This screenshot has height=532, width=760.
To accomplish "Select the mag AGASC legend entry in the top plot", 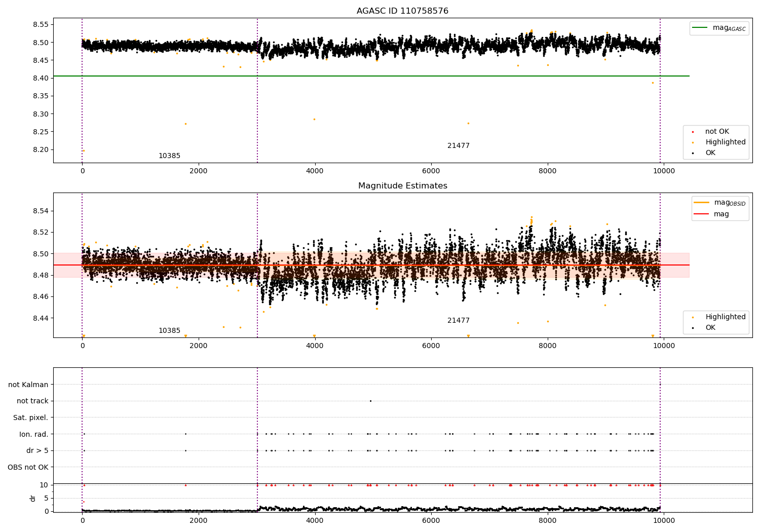I will 719,28.
